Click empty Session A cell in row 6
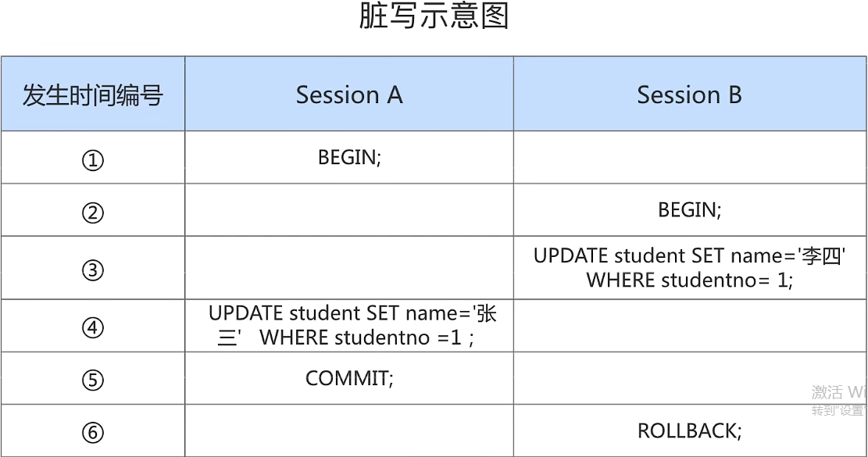Screen dimensions: 868x457 (x=349, y=430)
